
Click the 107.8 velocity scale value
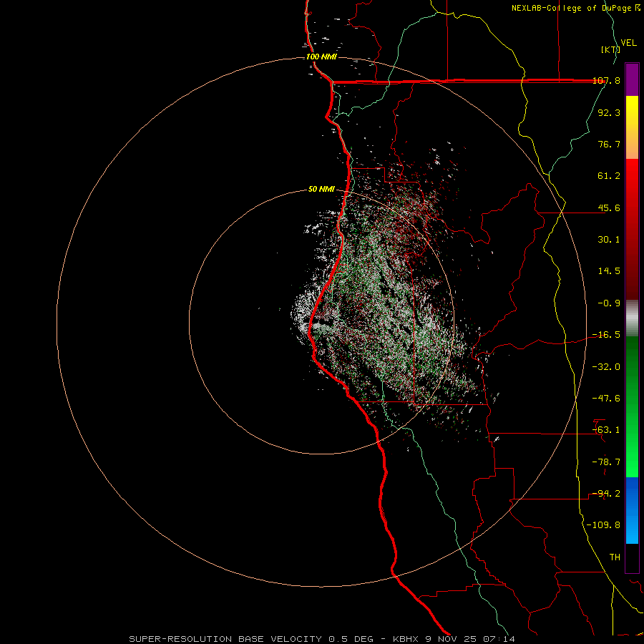pos(606,81)
